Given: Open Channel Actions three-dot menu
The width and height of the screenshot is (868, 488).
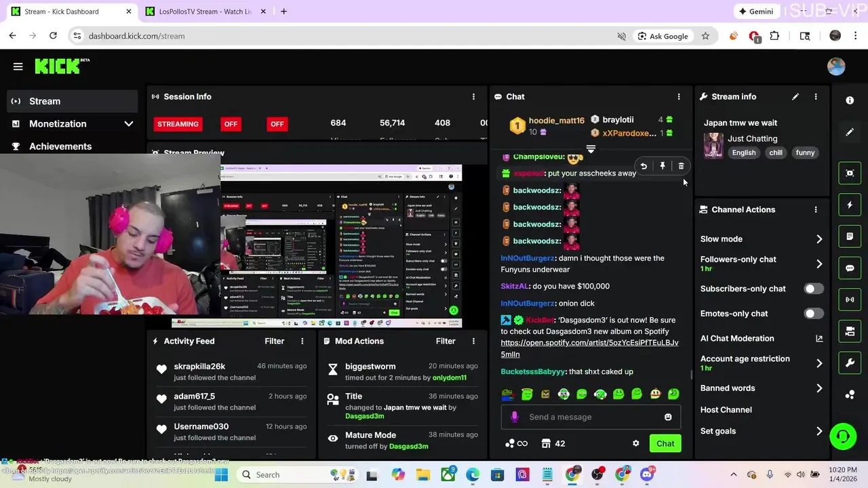Looking at the screenshot, I should [x=816, y=210].
